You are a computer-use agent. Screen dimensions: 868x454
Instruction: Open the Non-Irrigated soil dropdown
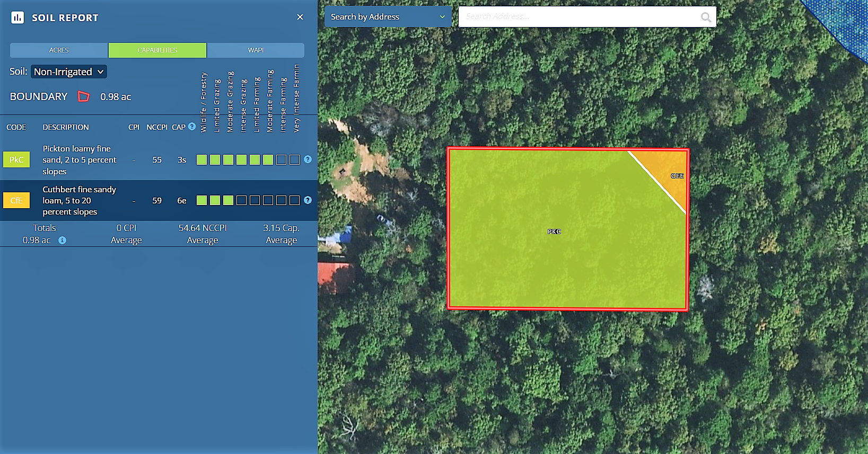tap(69, 72)
